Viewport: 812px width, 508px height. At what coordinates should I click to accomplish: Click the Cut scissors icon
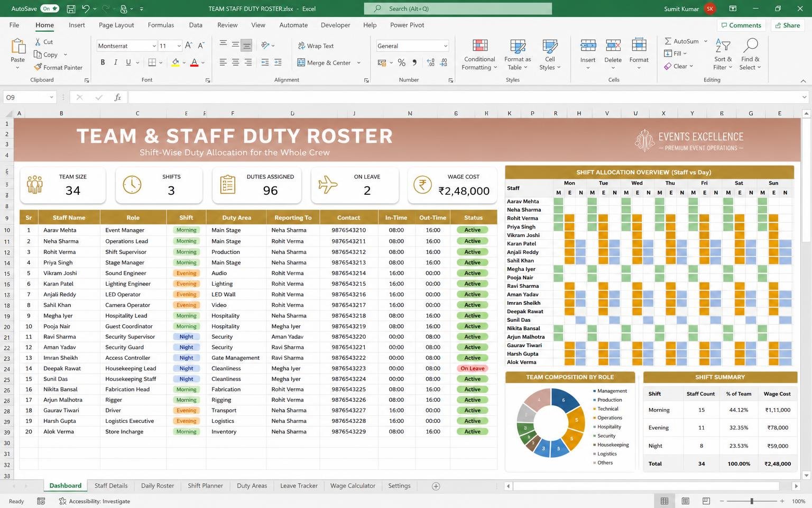(x=38, y=42)
